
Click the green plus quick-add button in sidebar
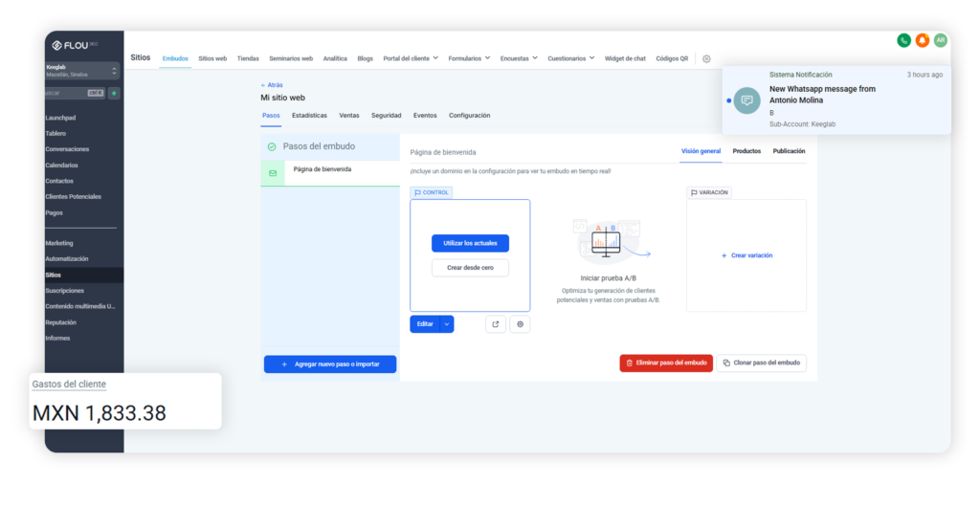114,93
